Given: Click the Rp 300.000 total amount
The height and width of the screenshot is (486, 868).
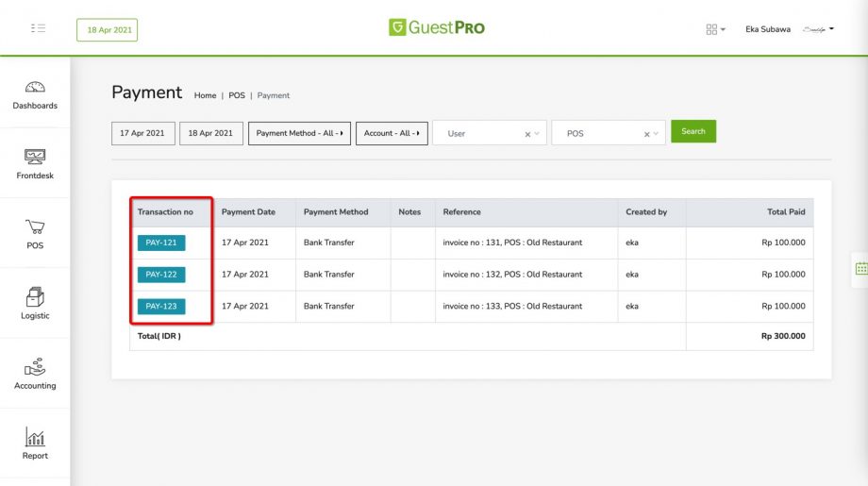Looking at the screenshot, I should 783,336.
